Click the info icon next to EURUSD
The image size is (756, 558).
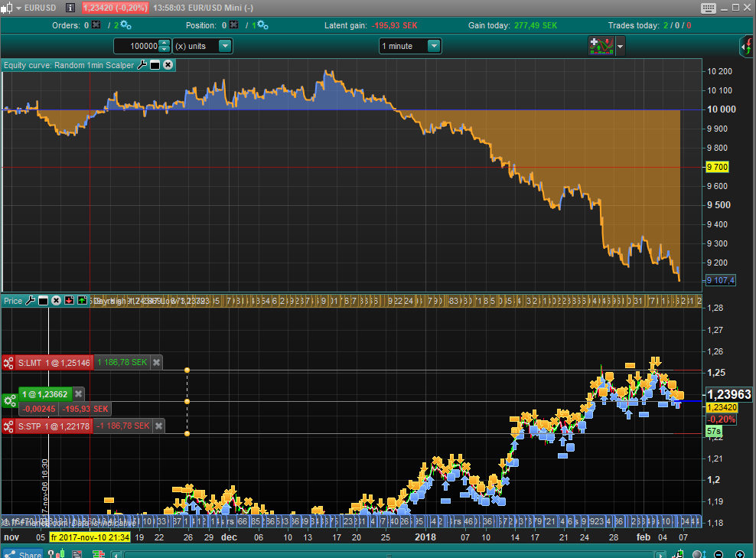(70, 8)
